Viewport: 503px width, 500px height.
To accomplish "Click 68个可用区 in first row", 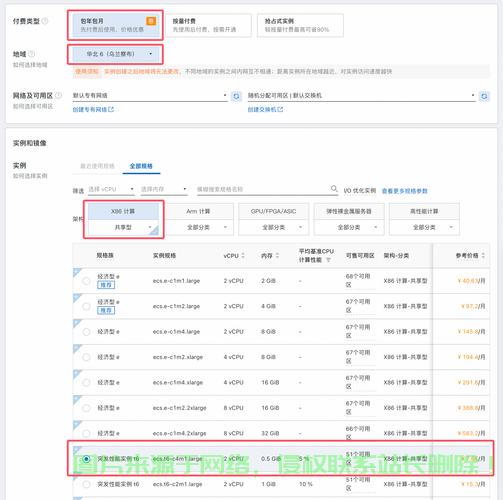I will coord(358,281).
